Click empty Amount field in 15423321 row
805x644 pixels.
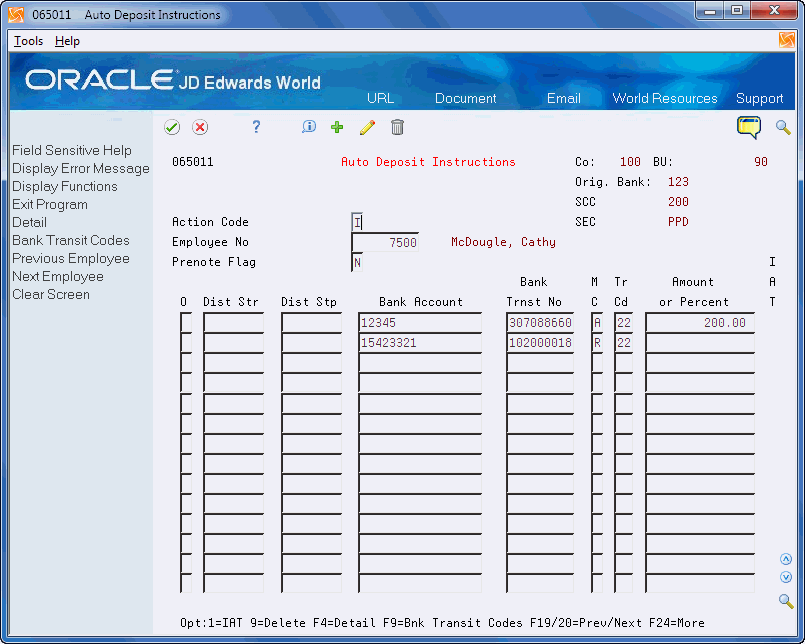click(700, 343)
